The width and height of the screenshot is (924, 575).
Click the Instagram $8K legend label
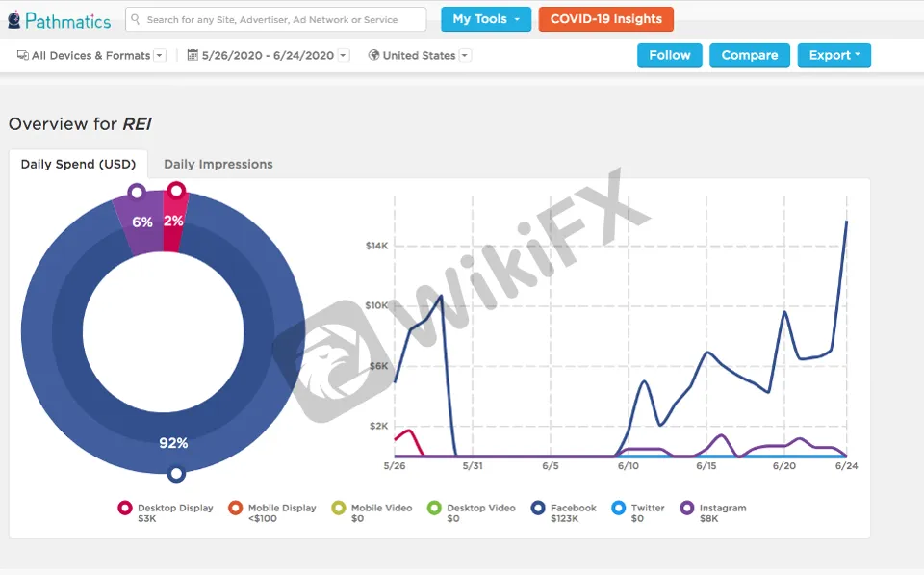(x=723, y=513)
